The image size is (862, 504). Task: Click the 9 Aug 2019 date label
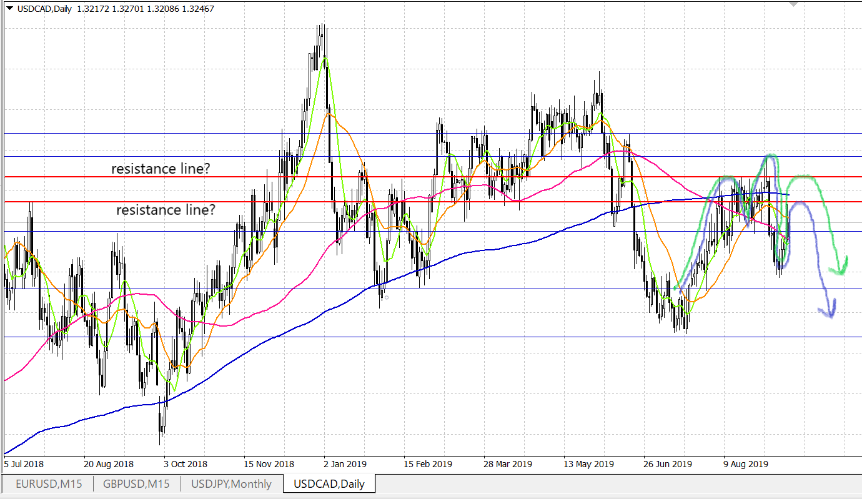(x=746, y=464)
